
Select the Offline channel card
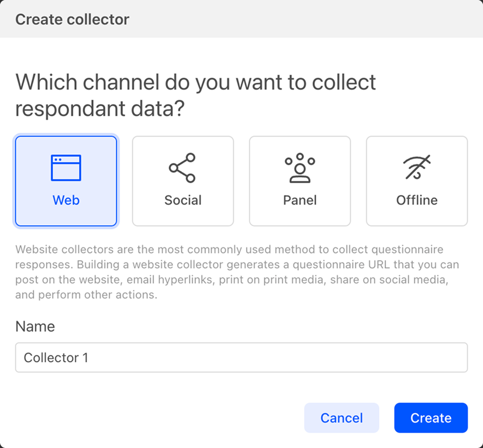[417, 181]
